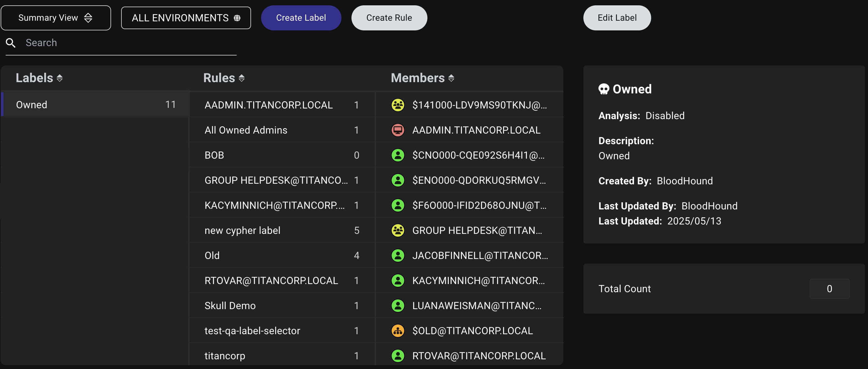Select the Owned label row
Viewport: 868px width, 369px height.
tap(95, 105)
